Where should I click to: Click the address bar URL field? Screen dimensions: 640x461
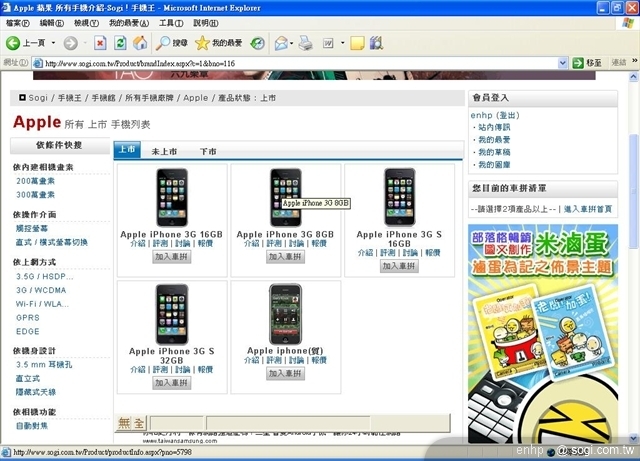(x=300, y=63)
